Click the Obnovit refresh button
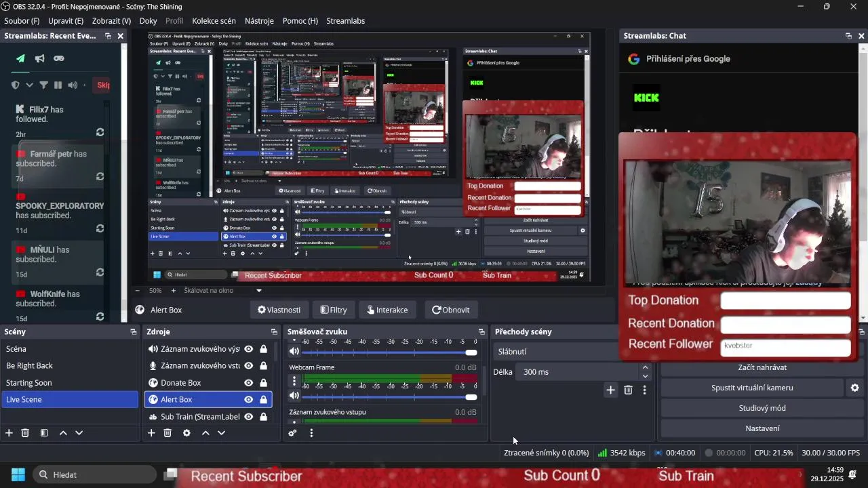This screenshot has height=488, width=868. tap(451, 310)
